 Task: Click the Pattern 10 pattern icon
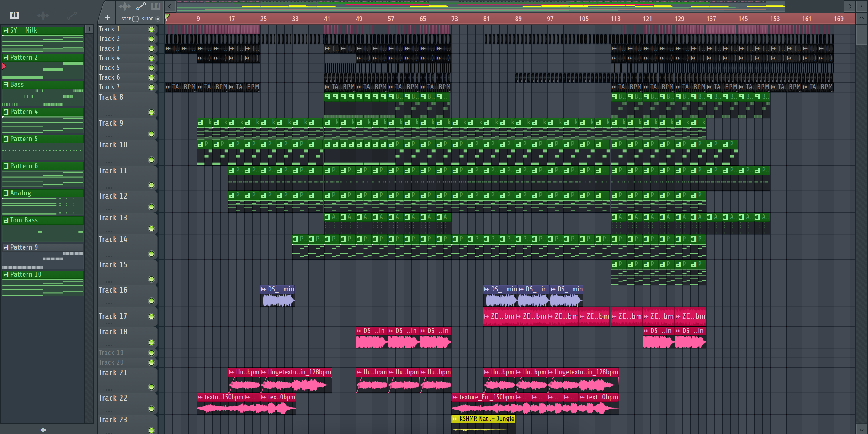click(x=6, y=274)
